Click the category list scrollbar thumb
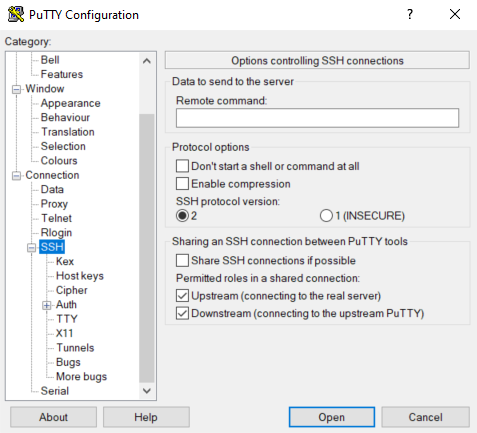Image resolution: width=477 pixels, height=433 pixels. tap(147, 248)
